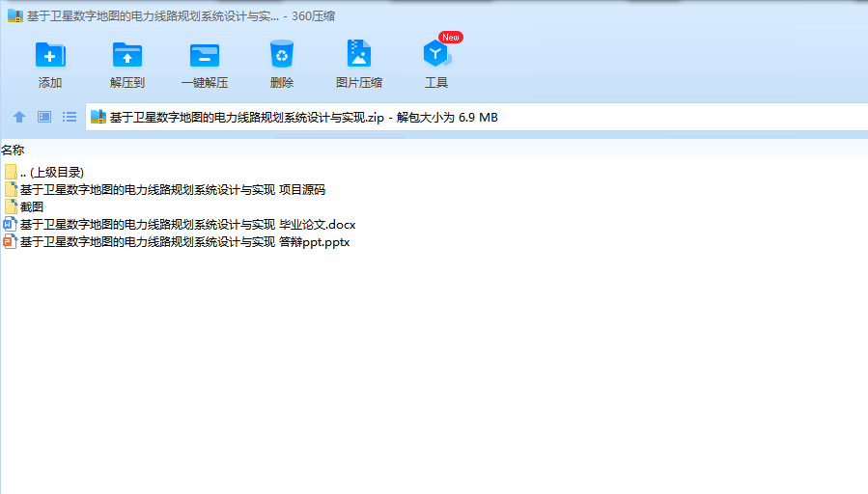Click the zip archive icon in path bar
Screen dimensions: 868x494
(98, 117)
